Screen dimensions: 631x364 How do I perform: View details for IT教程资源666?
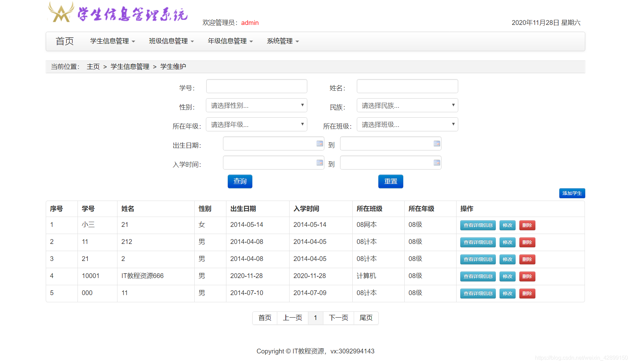pyautogui.click(x=478, y=276)
